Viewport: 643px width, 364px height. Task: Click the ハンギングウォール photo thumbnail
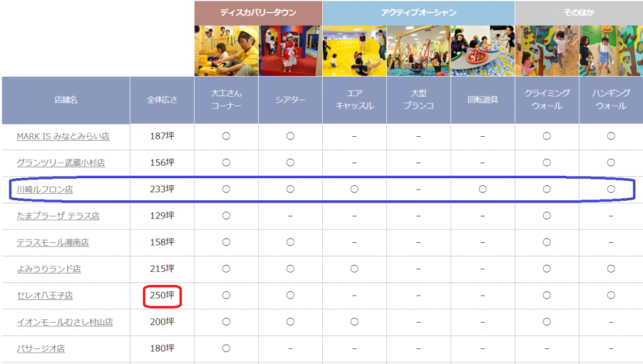[x=611, y=51]
